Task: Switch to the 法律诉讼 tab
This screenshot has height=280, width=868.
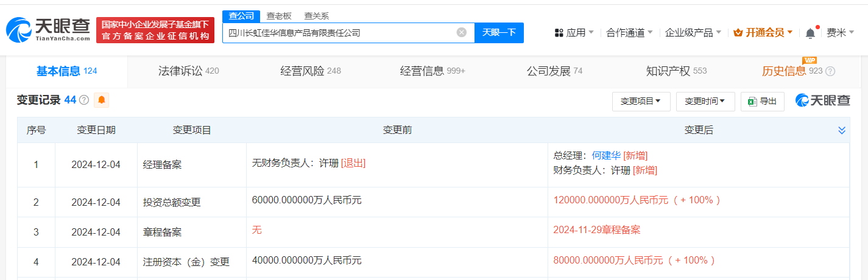Action: coord(188,71)
